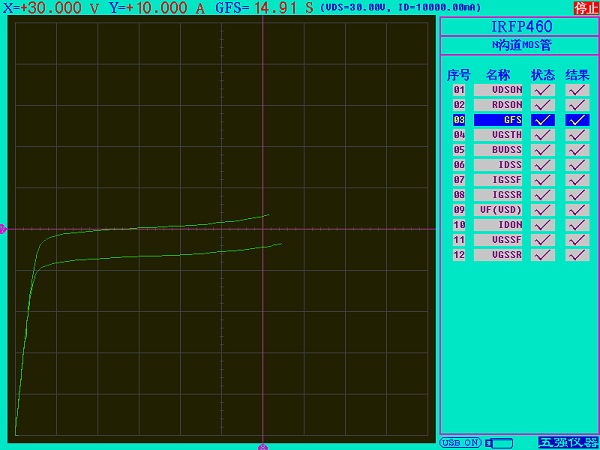This screenshot has height=450, width=600.
Task: Click the magenta Y-axis cursor marker on left edge
Action: click(x=3, y=229)
